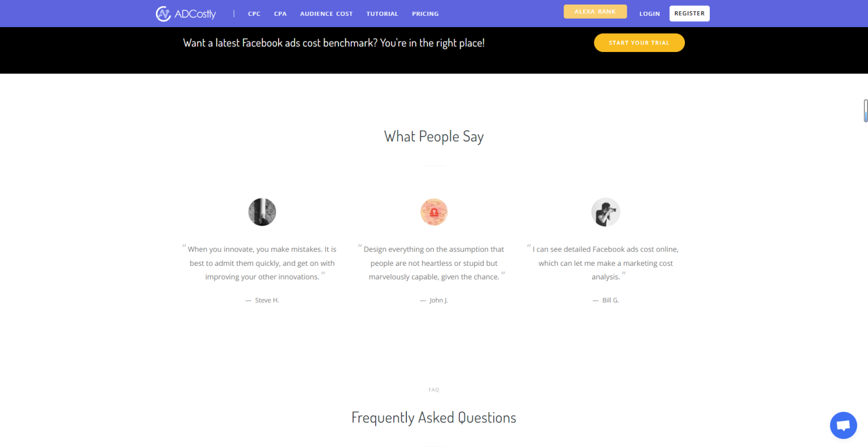Viewport: 868px width, 448px height.
Task: Click the John J. author name
Action: [439, 300]
